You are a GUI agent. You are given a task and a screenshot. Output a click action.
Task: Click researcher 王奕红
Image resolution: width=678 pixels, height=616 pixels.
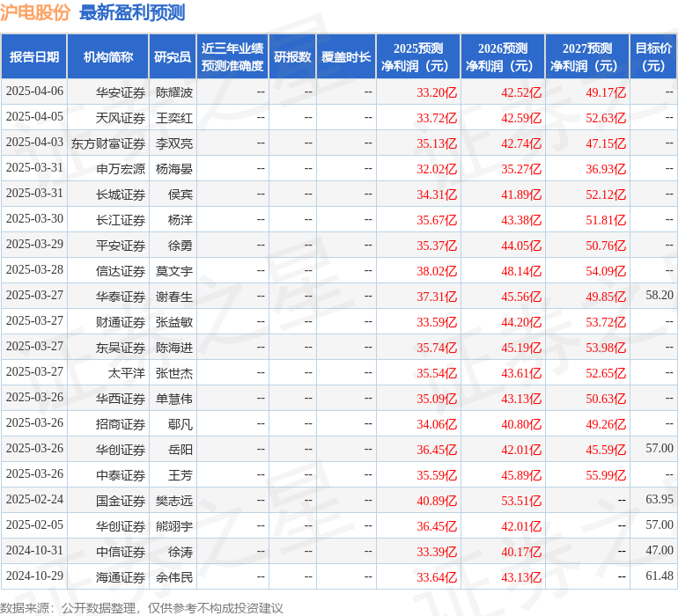(x=173, y=118)
